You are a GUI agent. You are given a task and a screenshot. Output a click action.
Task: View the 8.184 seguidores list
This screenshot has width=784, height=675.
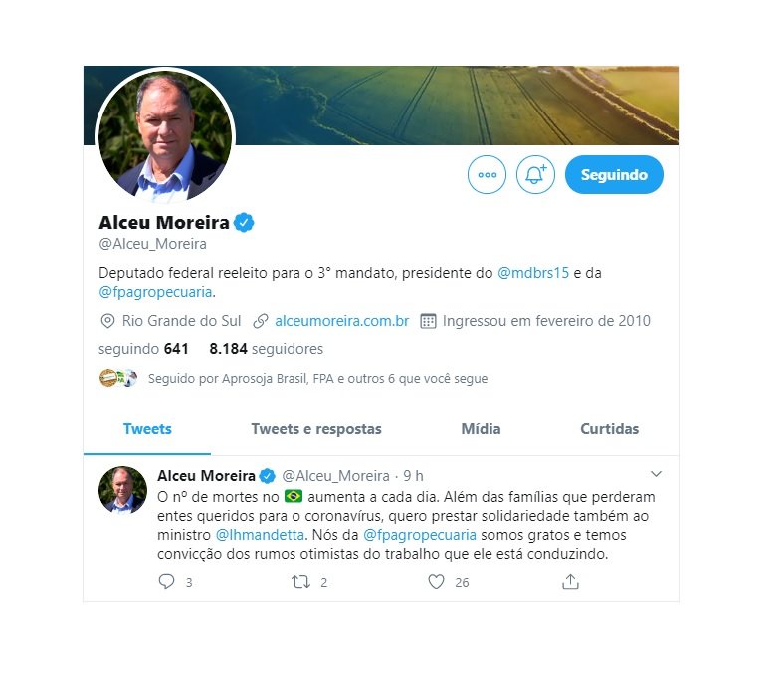click(x=266, y=349)
